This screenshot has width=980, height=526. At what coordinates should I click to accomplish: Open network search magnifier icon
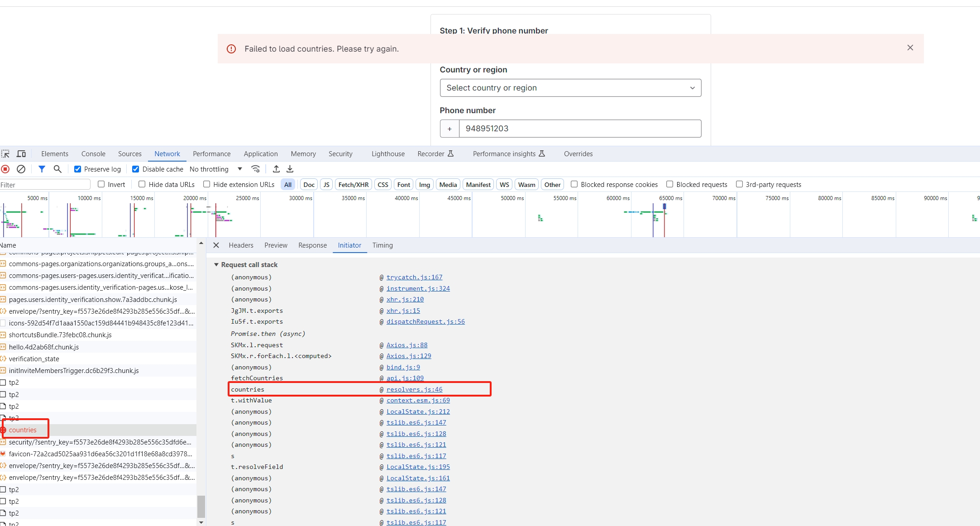point(57,169)
